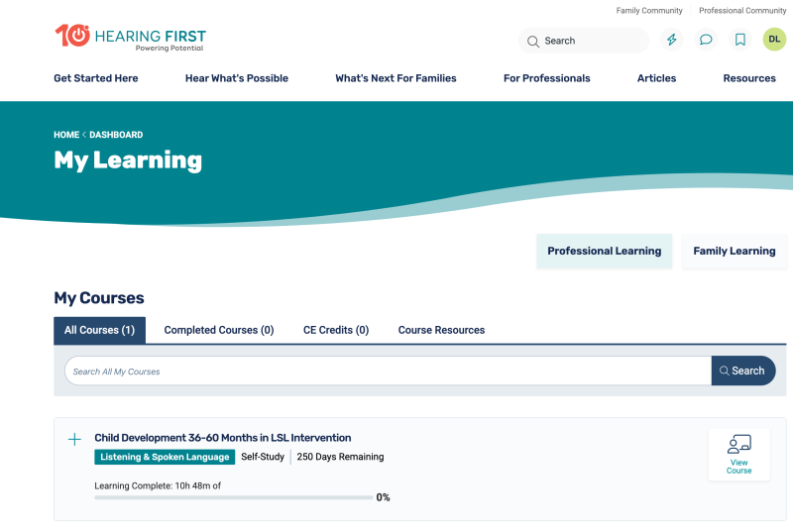Open the Course Resources tab
Viewport: 793px width, 532px height.
pyautogui.click(x=441, y=330)
